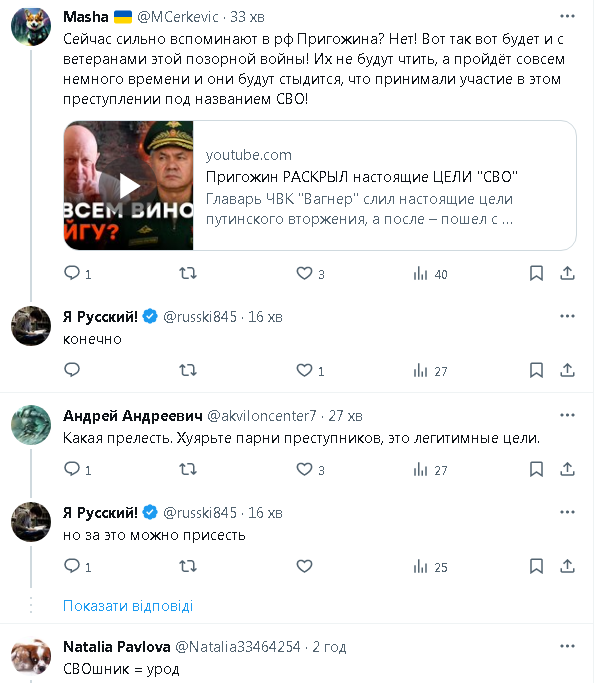Reply to Masha's tweet
The height and width of the screenshot is (683, 602).
click(72, 273)
